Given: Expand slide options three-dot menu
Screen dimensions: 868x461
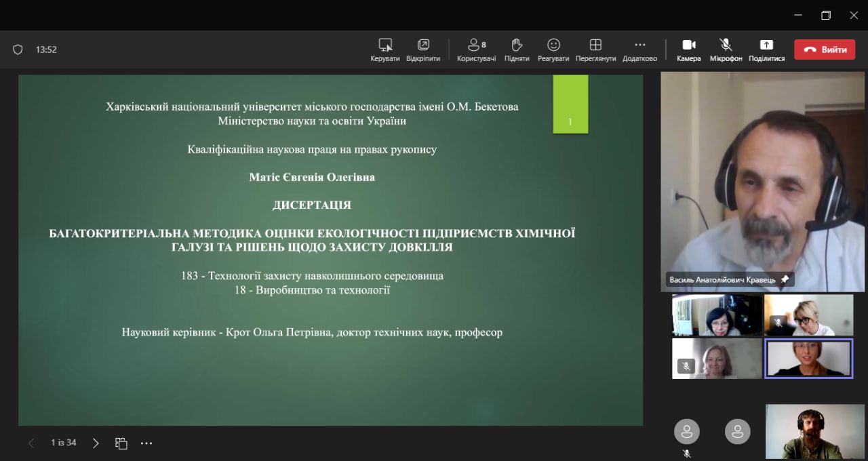Looking at the screenshot, I should click(146, 443).
